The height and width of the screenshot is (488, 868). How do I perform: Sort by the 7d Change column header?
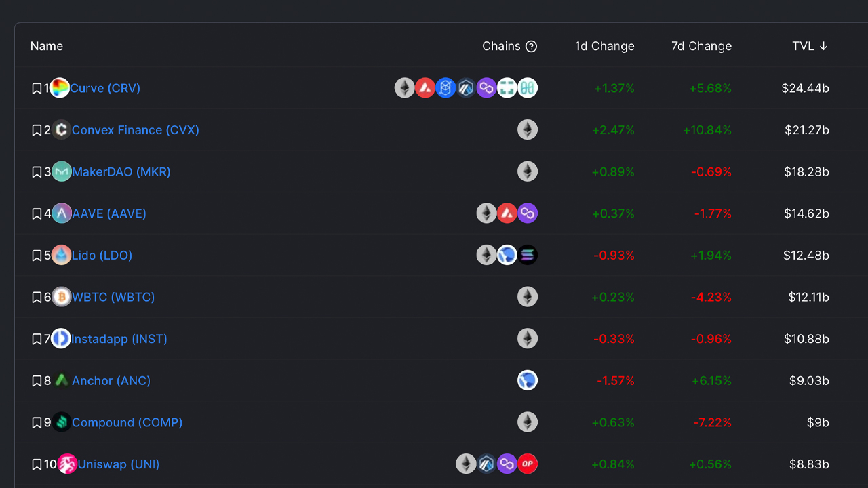[701, 46]
